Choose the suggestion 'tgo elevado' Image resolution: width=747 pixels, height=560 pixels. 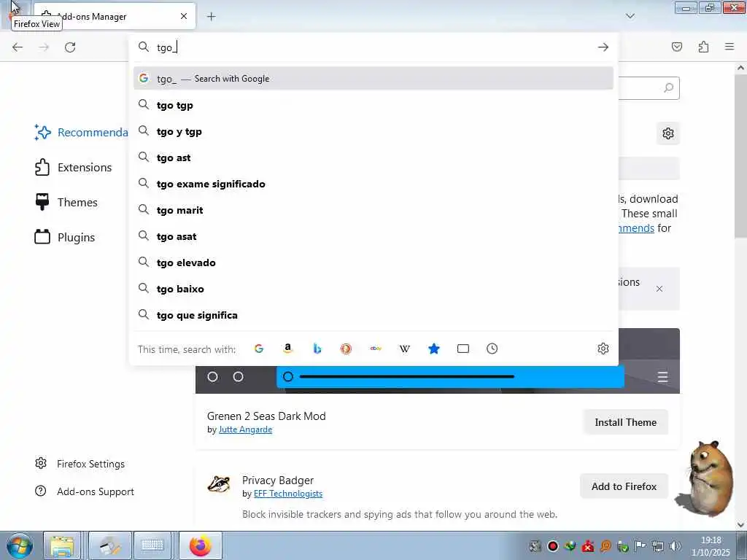[x=373, y=262]
